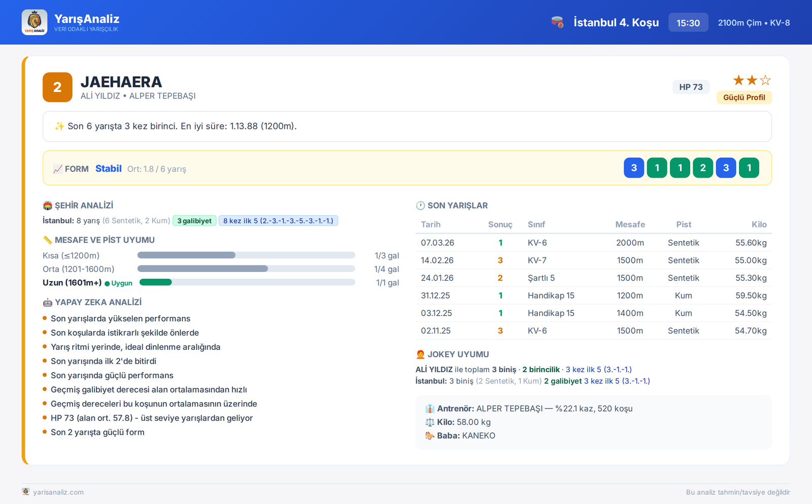The image size is (812, 504).
Task: Click the Mesafe column header
Action: 630,224
